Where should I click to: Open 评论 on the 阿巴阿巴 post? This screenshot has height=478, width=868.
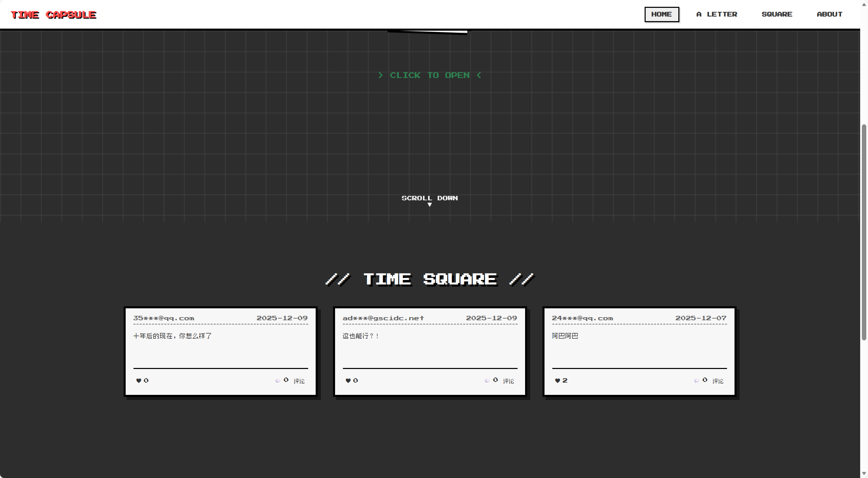tap(718, 381)
